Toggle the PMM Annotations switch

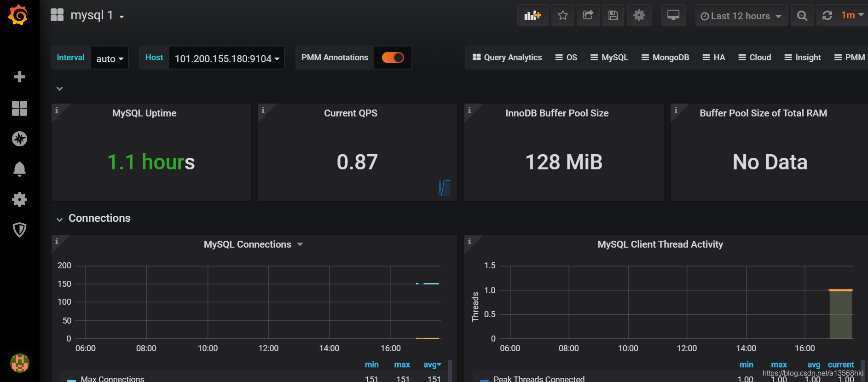click(393, 58)
